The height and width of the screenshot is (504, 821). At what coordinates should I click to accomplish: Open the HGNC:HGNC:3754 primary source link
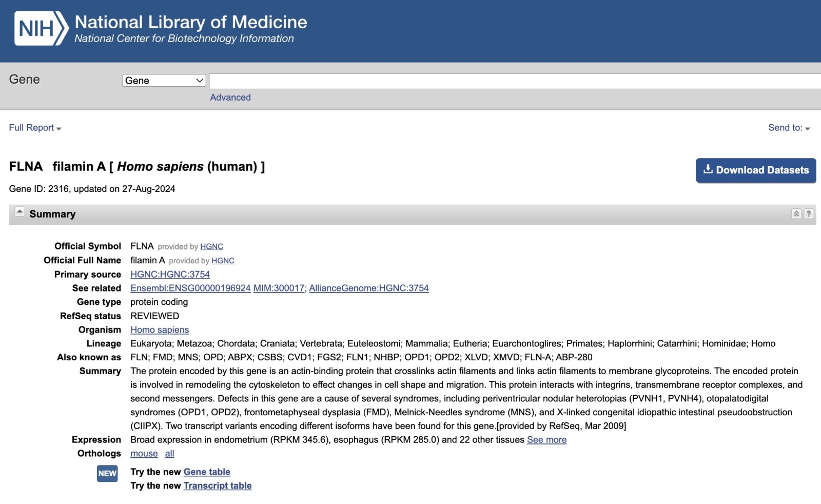pos(170,275)
